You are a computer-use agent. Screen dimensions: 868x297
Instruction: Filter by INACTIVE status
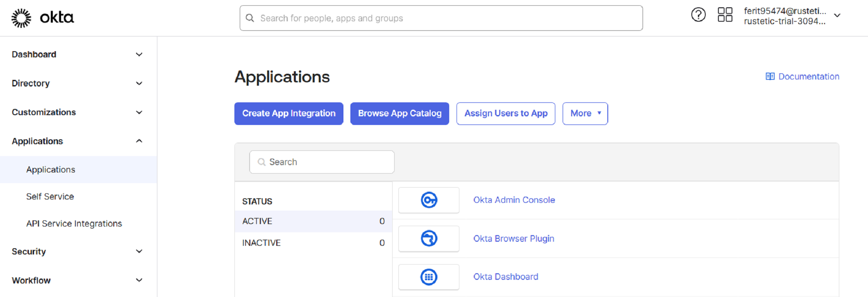tap(314, 243)
